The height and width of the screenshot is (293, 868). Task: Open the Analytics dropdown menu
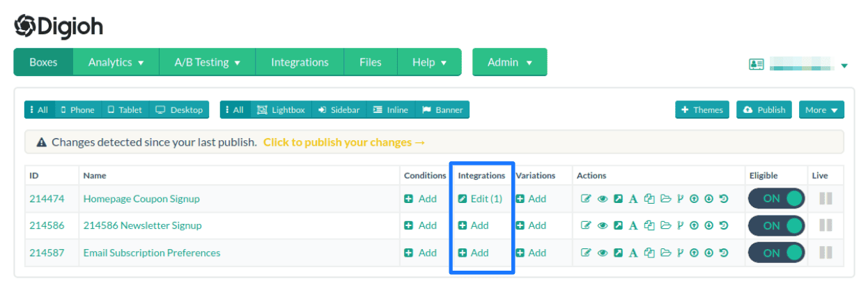[x=116, y=62]
